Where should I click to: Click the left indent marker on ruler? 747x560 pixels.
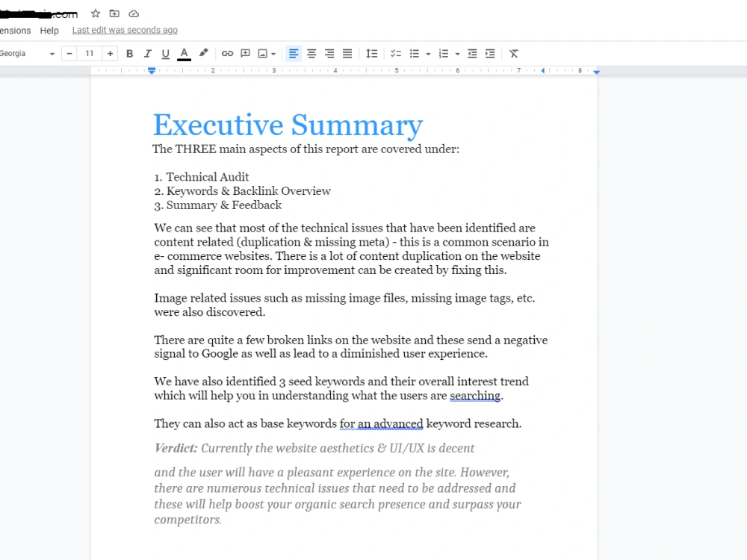coord(152,71)
